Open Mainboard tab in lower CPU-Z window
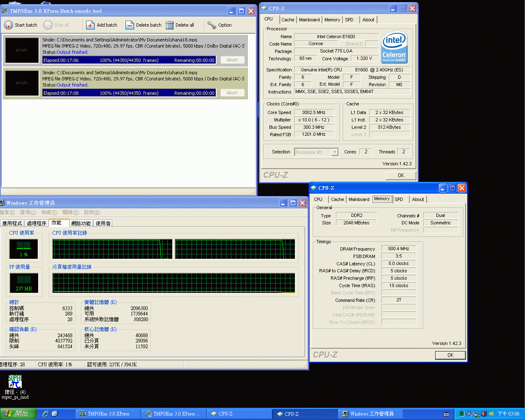525x420 pixels. point(359,199)
